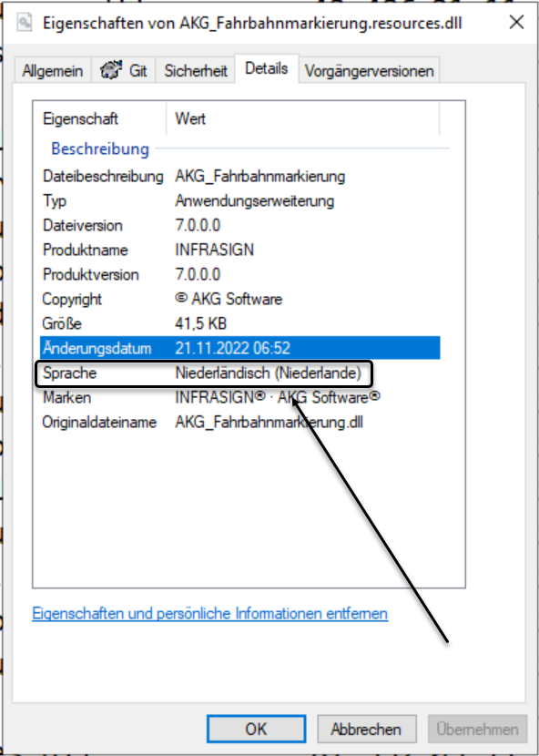Screen dimensions: 539x756
Task: Click the value AKG_Fahrbahnmarkierung.dll
Action: [x=269, y=423]
